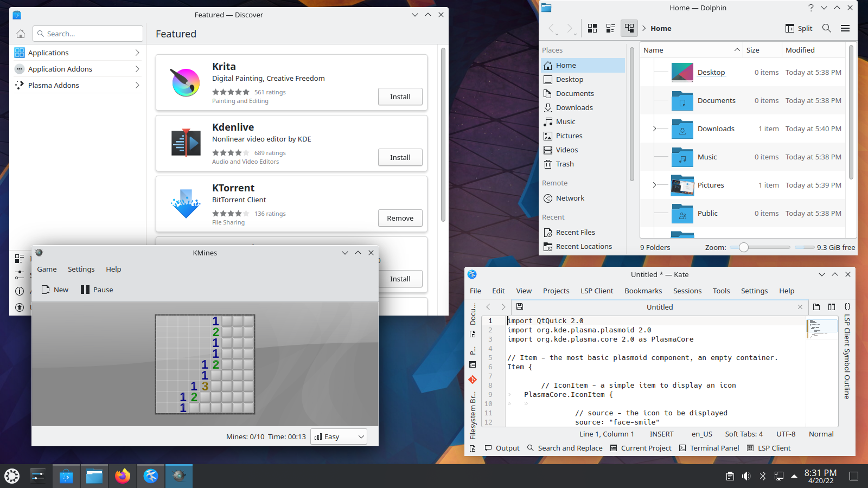Screen dimensions: 868x488
Task: Launch Firefox from the taskbar
Action: pyautogui.click(x=123, y=476)
